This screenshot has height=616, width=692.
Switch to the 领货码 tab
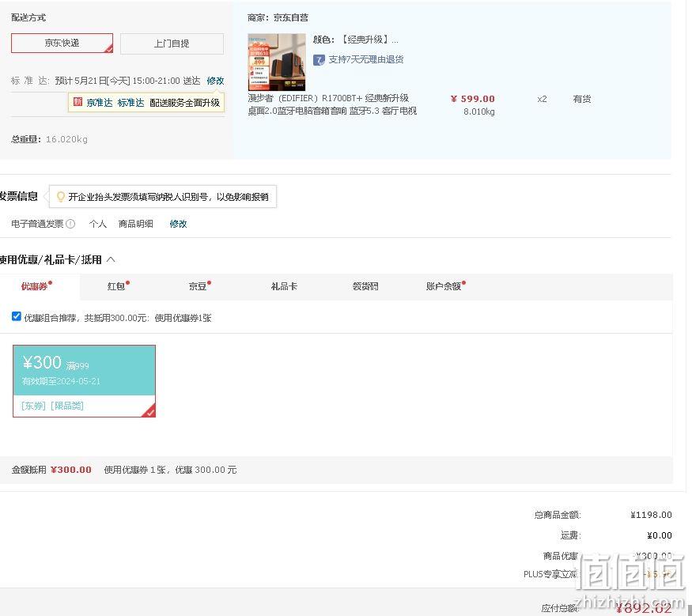365,286
